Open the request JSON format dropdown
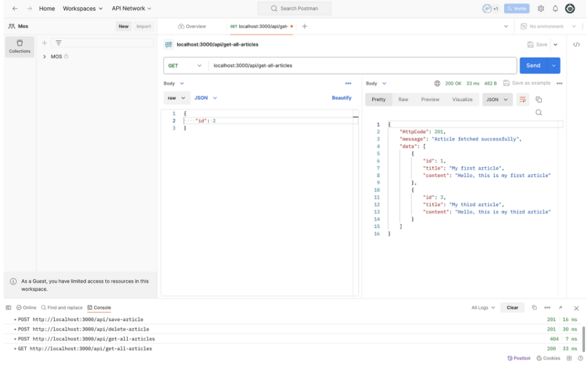This screenshot has width=588, height=366. point(205,98)
